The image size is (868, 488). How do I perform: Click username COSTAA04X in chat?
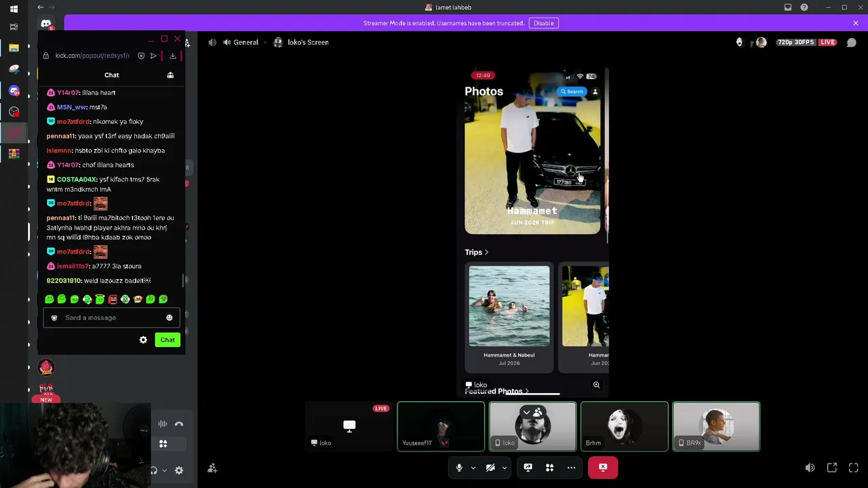click(x=77, y=180)
